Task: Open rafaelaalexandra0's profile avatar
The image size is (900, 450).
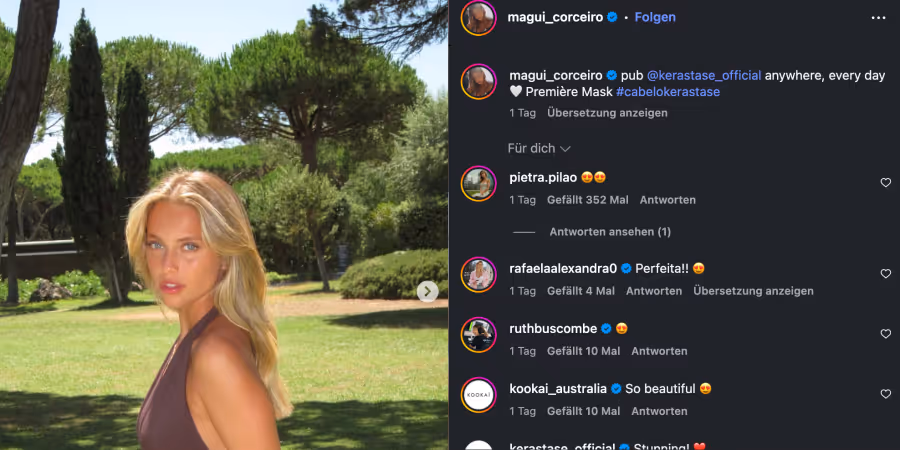Action: coord(479,274)
